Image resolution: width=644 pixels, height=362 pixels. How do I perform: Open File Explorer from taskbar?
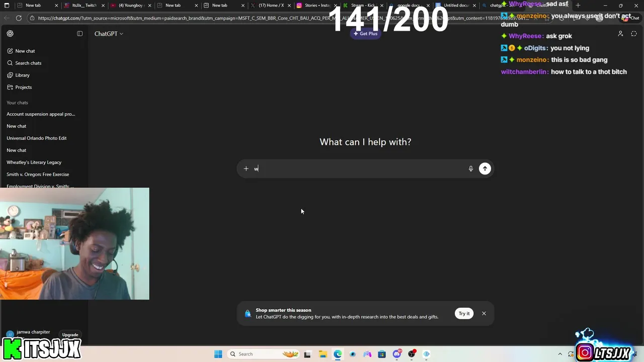tap(323, 354)
